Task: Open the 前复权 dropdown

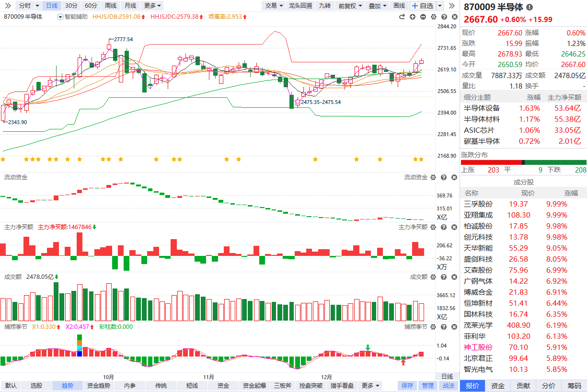Action: [x=350, y=6]
